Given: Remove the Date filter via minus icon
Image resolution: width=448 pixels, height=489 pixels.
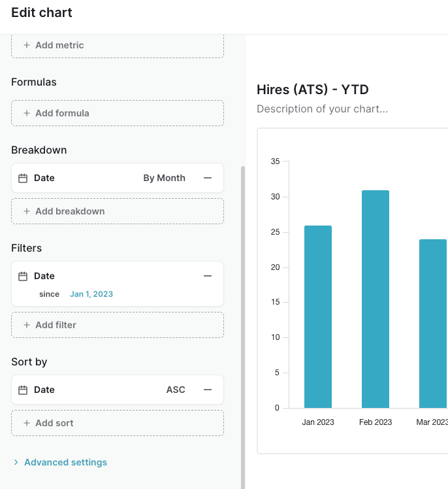Looking at the screenshot, I should [208, 276].
